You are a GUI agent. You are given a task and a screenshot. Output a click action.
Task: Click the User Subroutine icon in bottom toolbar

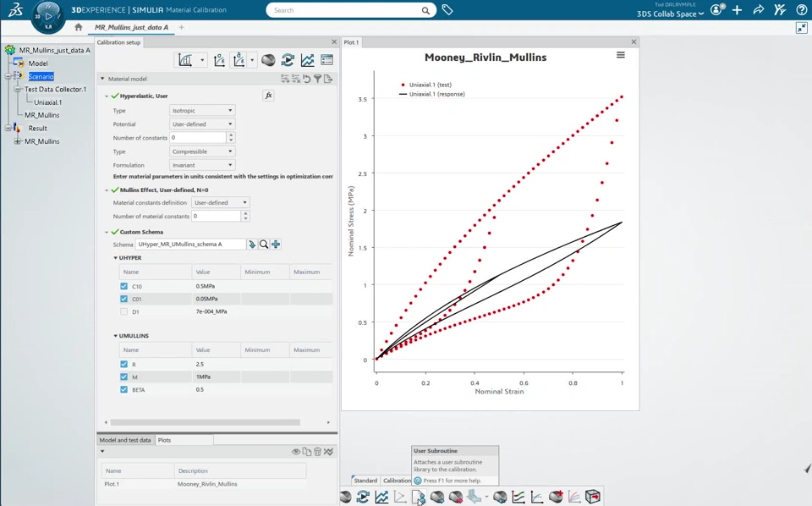tap(418, 498)
